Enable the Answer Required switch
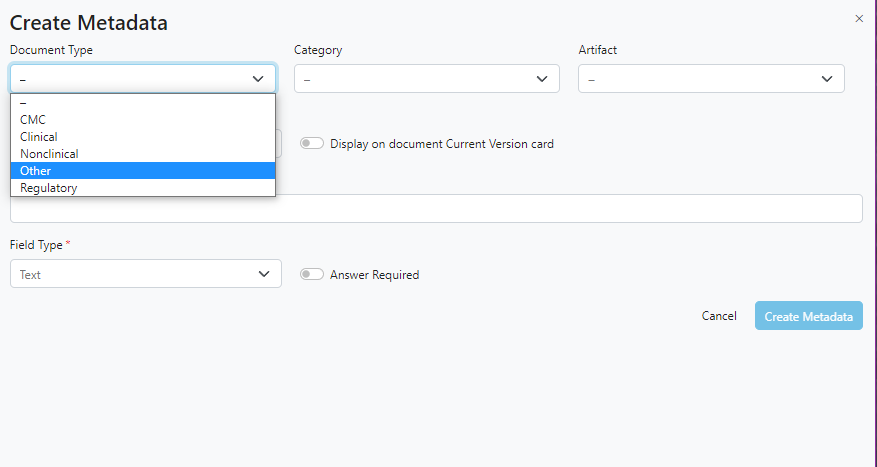877x467 pixels. click(312, 275)
